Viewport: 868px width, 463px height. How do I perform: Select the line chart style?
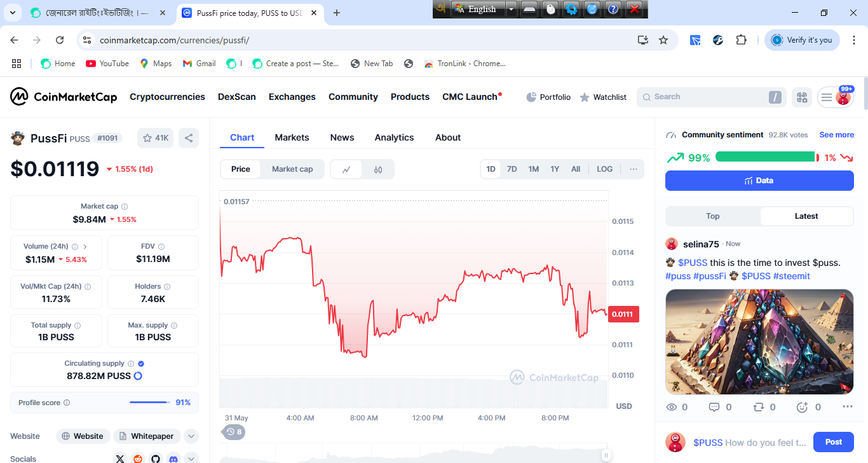pos(346,169)
